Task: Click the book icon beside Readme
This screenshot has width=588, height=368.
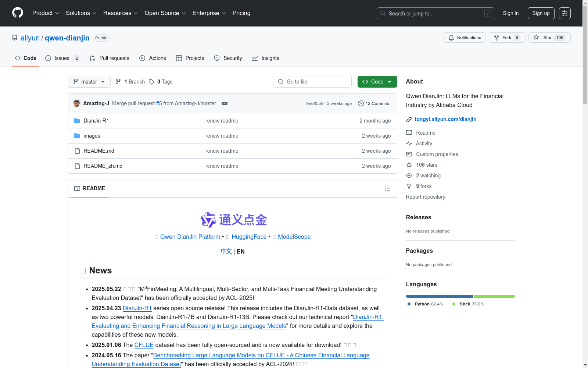Action: click(409, 133)
